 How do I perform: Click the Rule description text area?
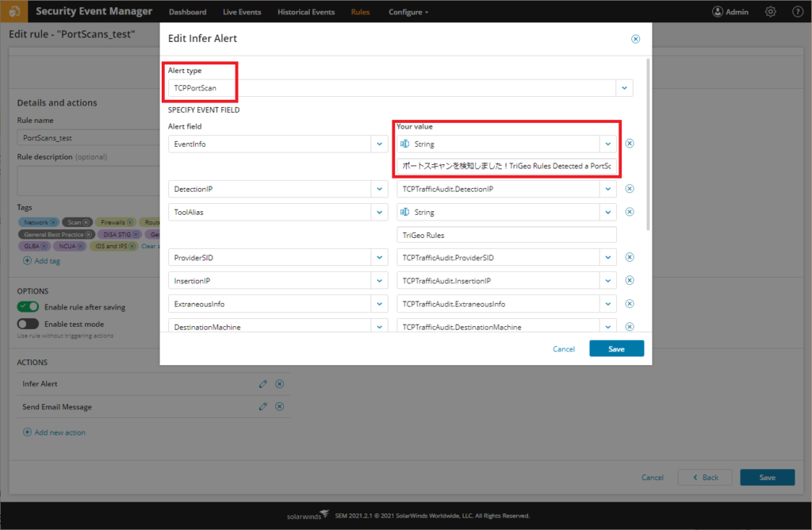(89, 180)
